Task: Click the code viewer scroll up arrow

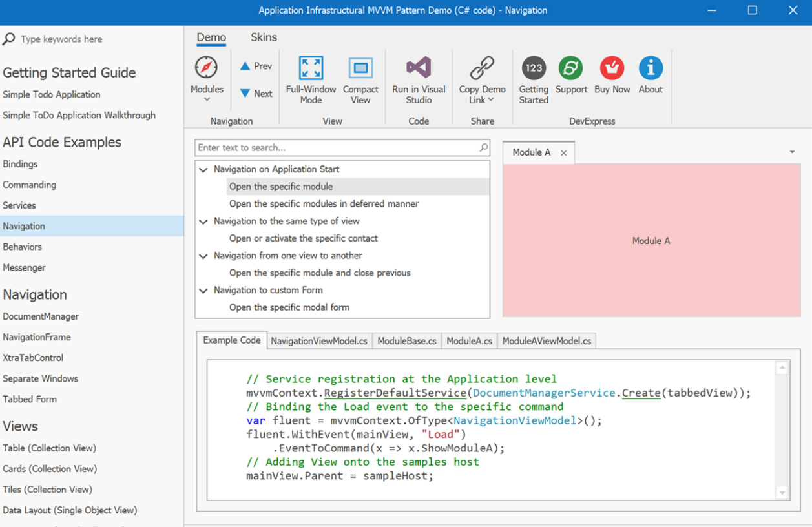Action: coord(782,368)
